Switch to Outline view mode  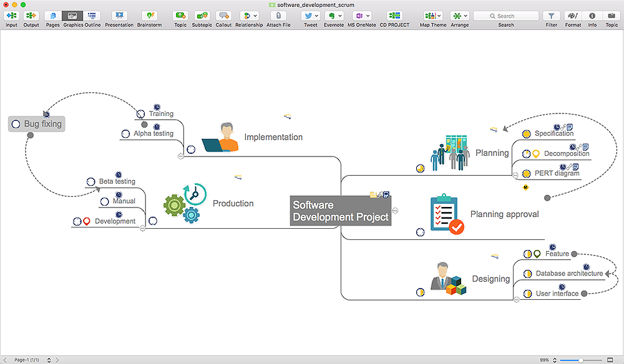[92, 16]
